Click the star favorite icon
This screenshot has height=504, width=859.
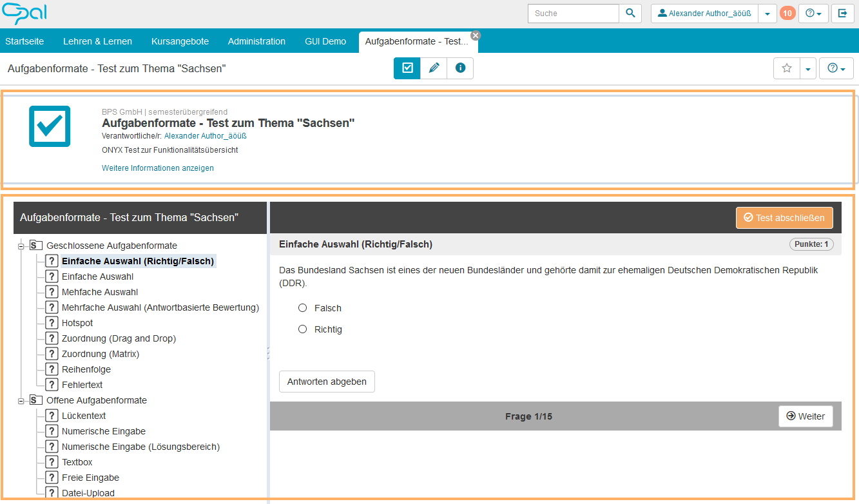pyautogui.click(x=786, y=68)
